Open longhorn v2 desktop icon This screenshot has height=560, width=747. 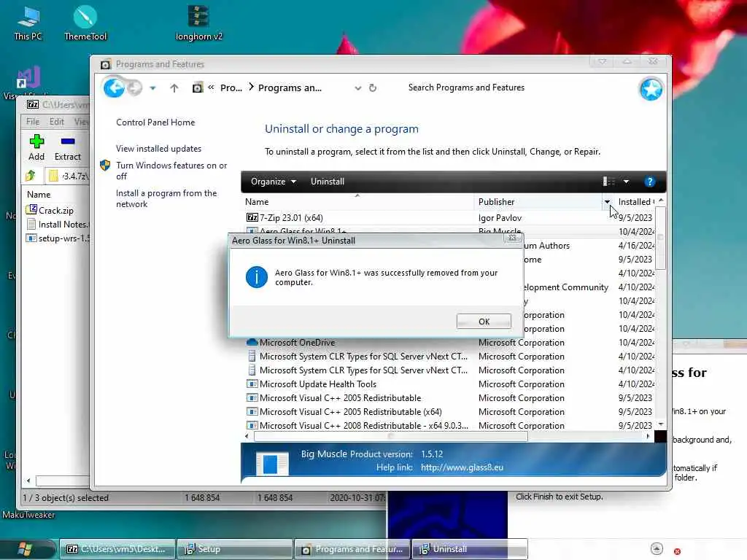coord(198,23)
